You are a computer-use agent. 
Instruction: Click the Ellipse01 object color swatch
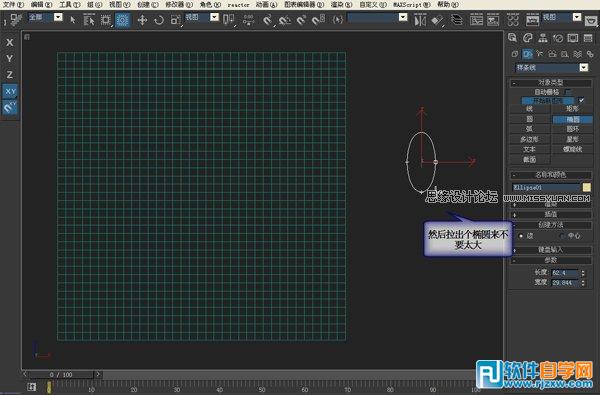pyautogui.click(x=587, y=188)
